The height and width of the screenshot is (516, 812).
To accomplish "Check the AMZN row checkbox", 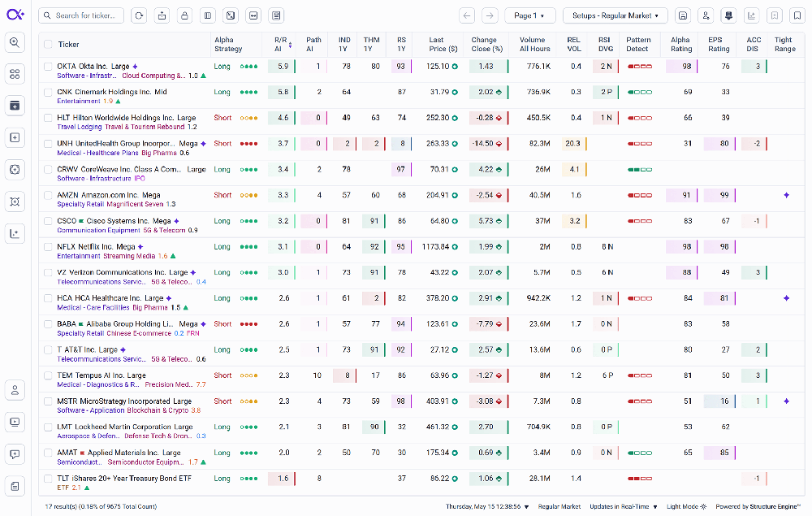I will coord(48,195).
